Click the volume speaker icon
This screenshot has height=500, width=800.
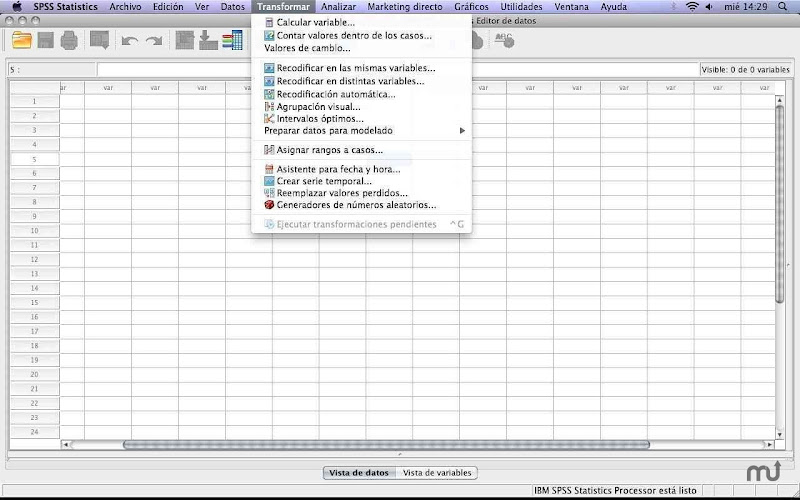pos(709,7)
